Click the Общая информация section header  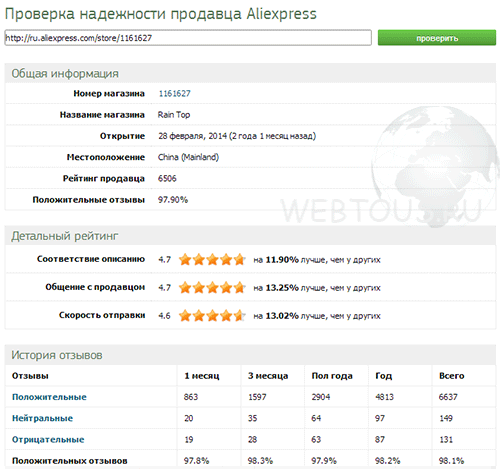65,73
